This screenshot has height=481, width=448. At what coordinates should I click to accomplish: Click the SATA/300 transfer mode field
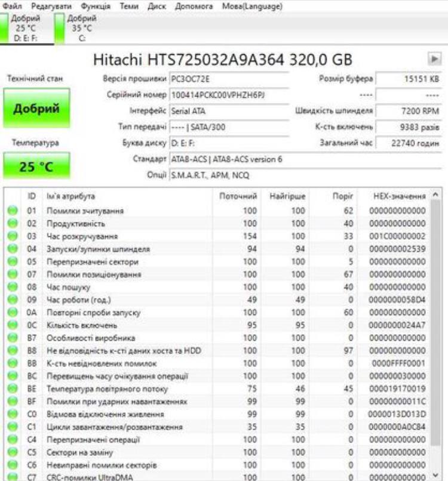(x=229, y=127)
